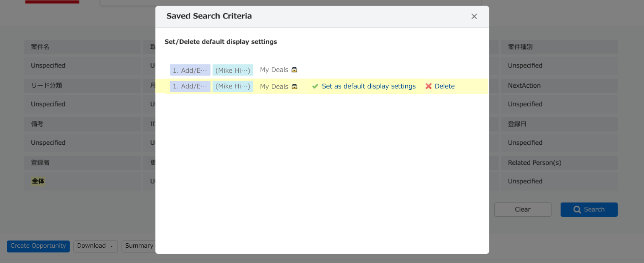Select "Set as default display settings" link
644x263 pixels.
tap(368, 86)
